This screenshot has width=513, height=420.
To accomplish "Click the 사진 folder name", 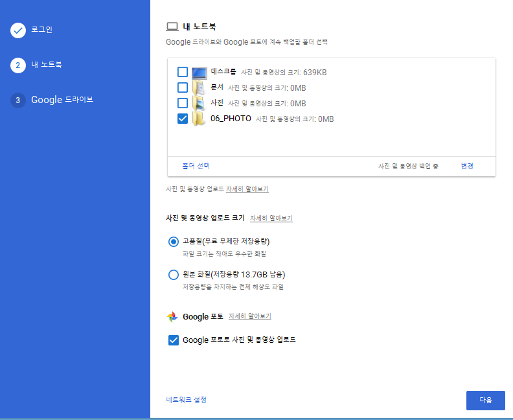I will [217, 102].
